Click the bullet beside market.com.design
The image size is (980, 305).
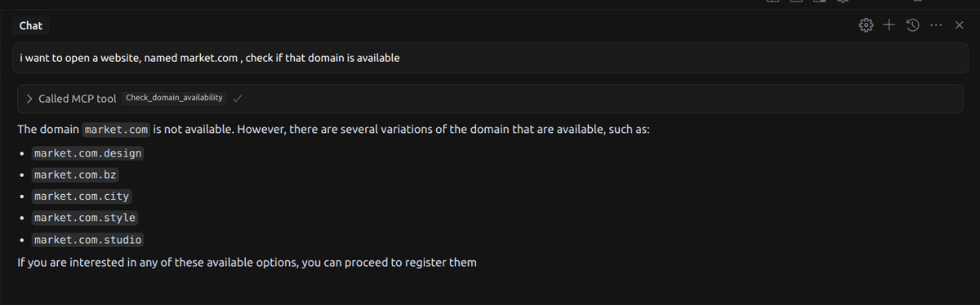[21, 153]
